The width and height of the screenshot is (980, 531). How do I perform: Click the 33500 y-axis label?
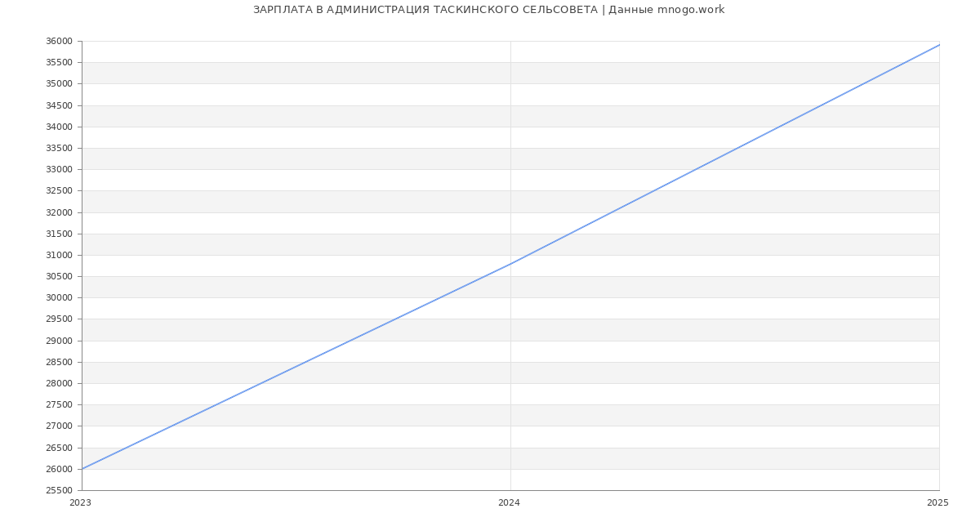[x=58, y=149]
